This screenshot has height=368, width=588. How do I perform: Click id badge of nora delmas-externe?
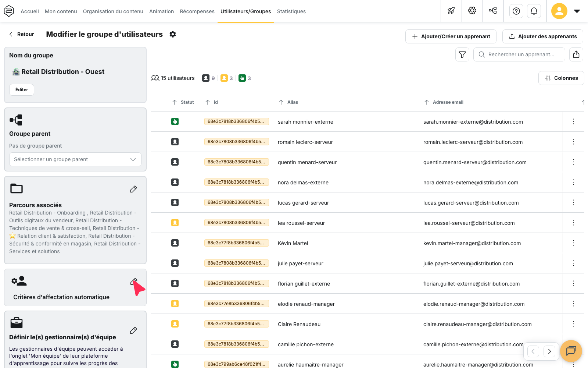click(237, 182)
